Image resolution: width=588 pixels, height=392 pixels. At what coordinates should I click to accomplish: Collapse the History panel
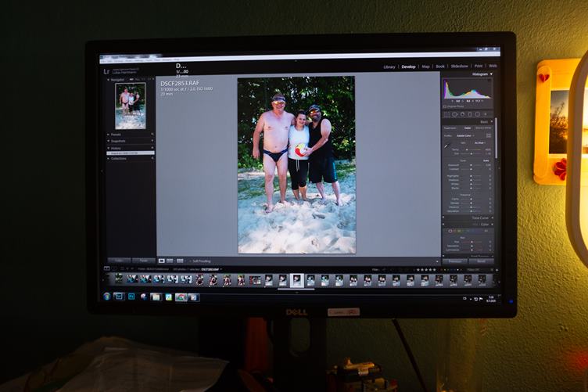109,148
